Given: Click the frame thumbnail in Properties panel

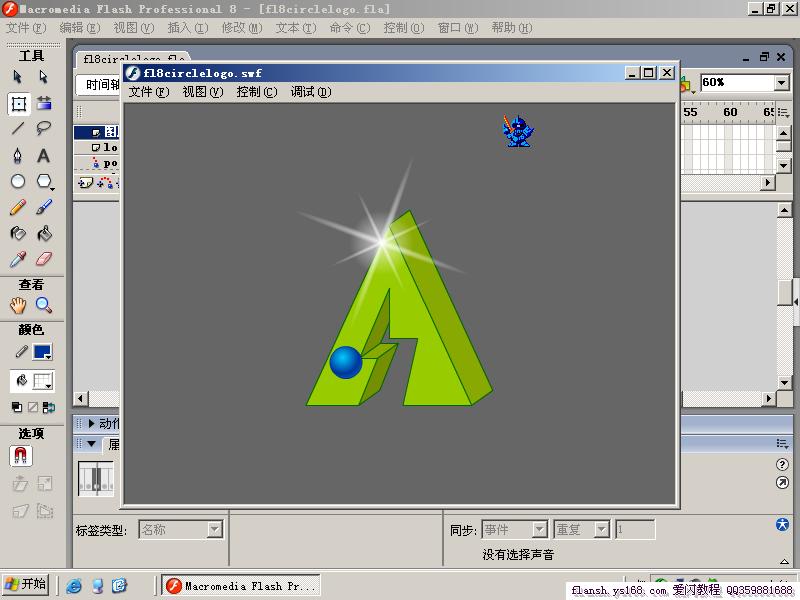Looking at the screenshot, I should [95, 479].
